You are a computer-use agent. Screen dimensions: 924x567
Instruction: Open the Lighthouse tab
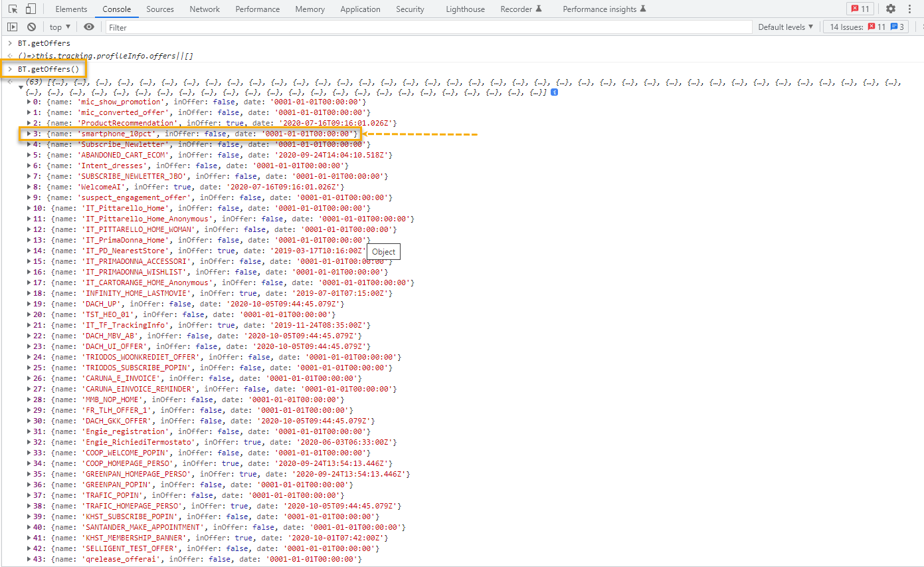[465, 9]
